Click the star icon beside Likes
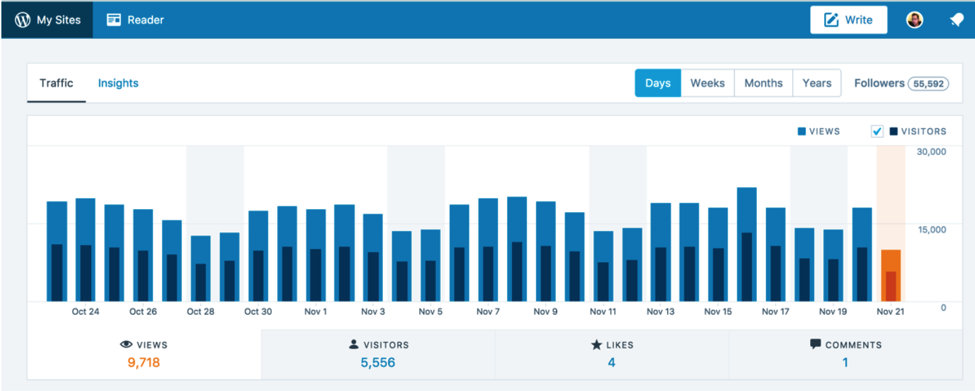The image size is (975, 391). [x=596, y=344]
